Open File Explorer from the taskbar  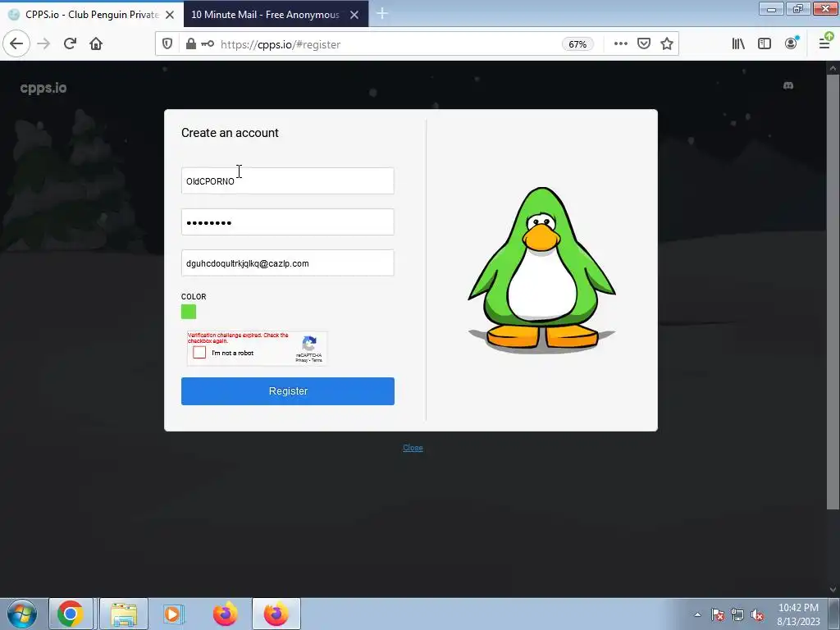124,614
